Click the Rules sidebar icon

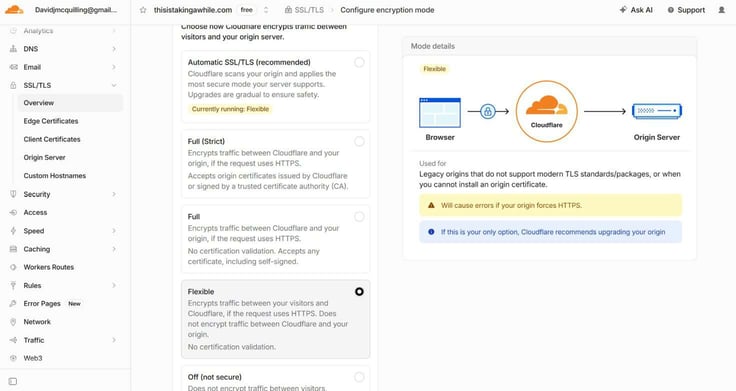(13, 285)
